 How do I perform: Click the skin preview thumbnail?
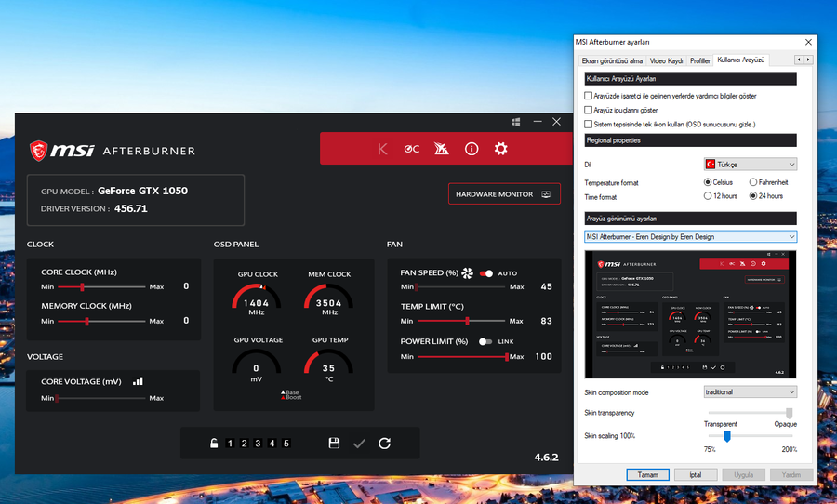pyautogui.click(x=690, y=314)
